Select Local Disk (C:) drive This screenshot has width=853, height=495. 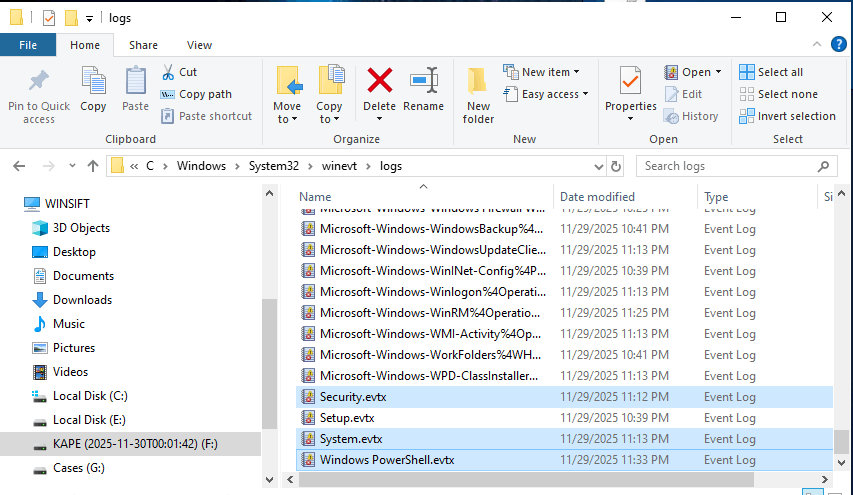pos(80,395)
